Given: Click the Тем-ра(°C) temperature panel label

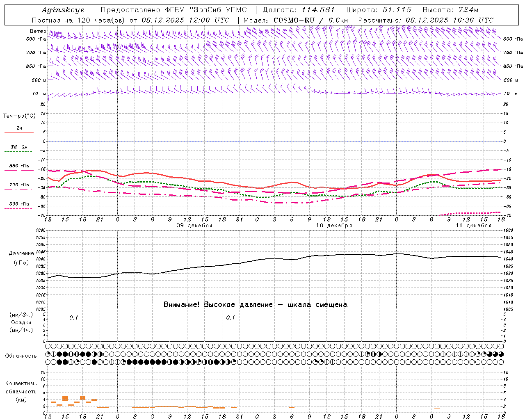Looking at the screenshot, I should (x=19, y=116).
